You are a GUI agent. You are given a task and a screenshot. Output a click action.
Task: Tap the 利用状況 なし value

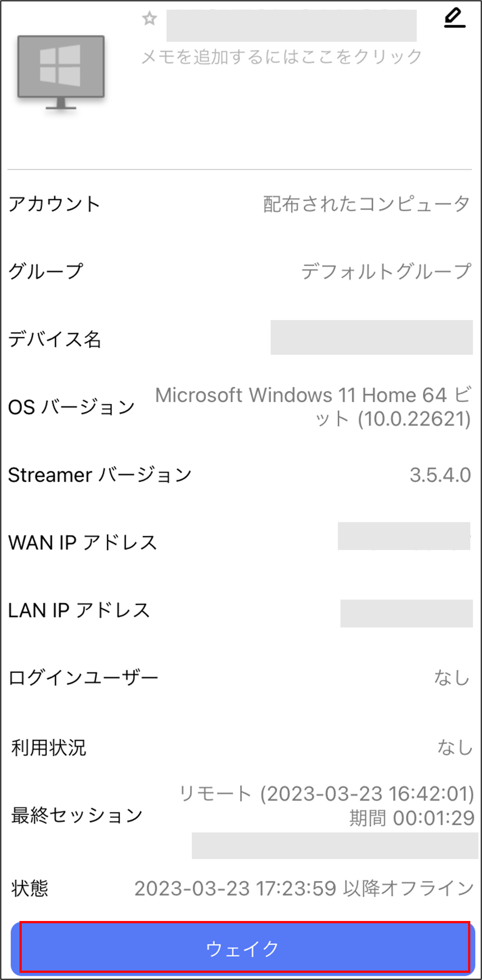pos(455,747)
